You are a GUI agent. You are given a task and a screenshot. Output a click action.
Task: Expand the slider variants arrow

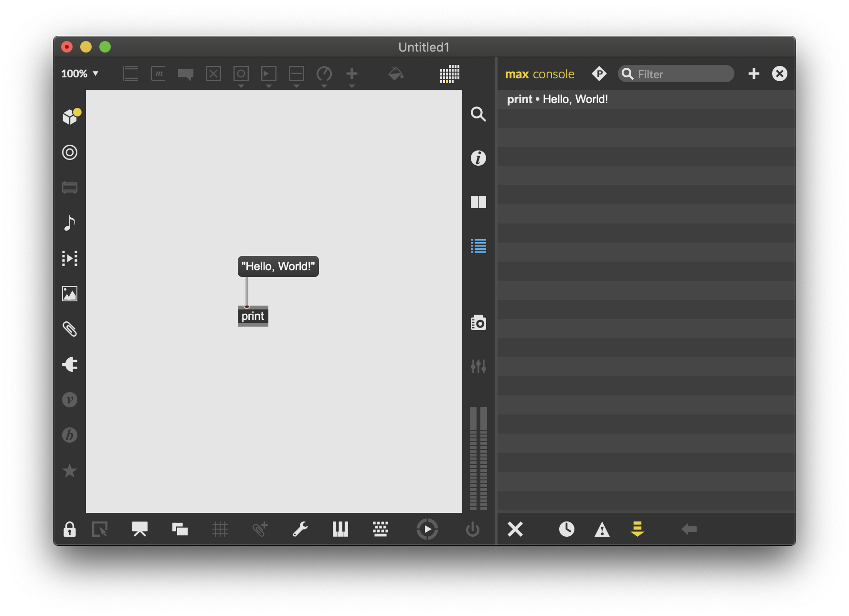point(297,86)
